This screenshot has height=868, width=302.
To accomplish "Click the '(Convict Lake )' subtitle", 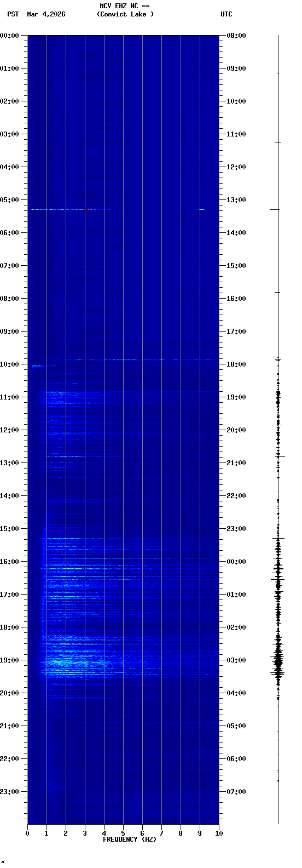I will click(125, 14).
